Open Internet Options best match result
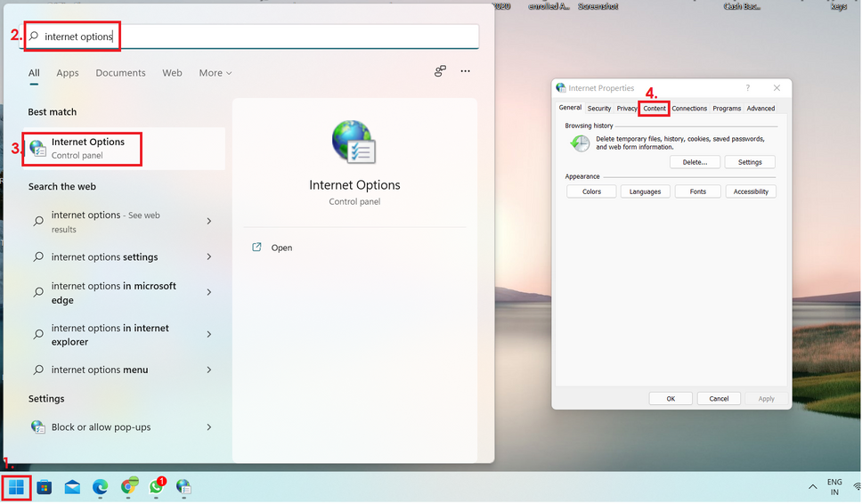Viewport: 862px width, 504px height. tap(124, 149)
